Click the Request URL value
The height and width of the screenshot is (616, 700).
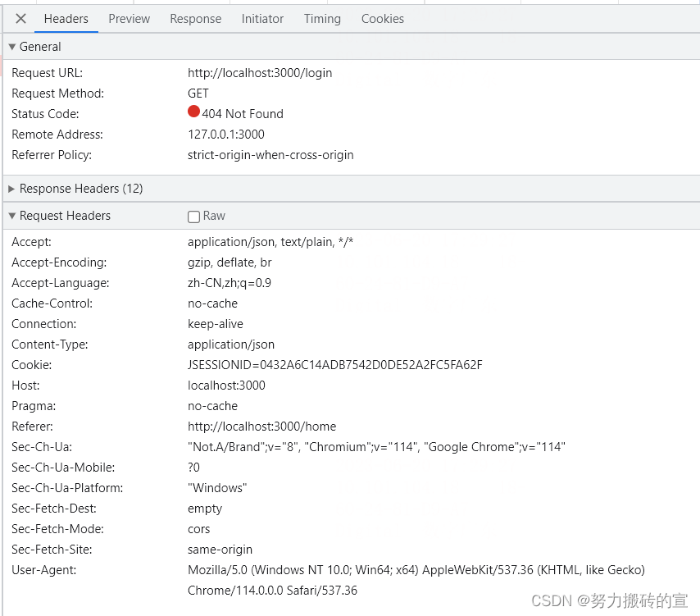[x=260, y=73]
